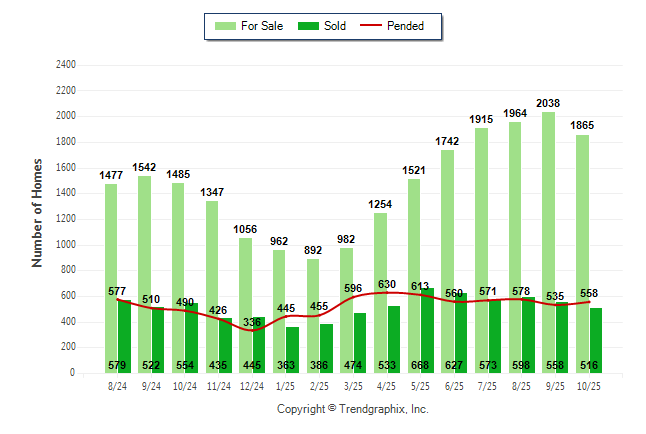Click the 12/24 x-axis month label
The height and width of the screenshot is (434, 646).
tap(252, 385)
